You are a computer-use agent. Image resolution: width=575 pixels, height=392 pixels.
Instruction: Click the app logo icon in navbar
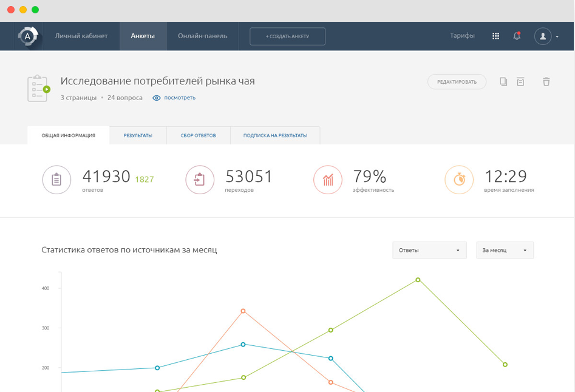[28, 36]
